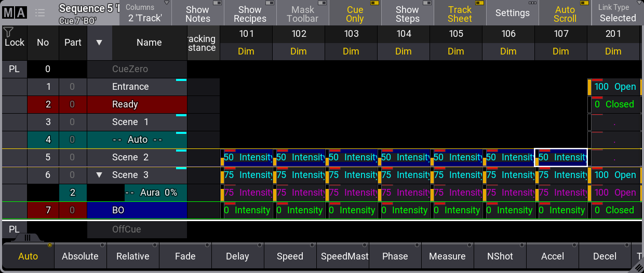Toggle Show Steps
Image resolution: width=644 pixels, height=273 pixels.
[x=407, y=13]
